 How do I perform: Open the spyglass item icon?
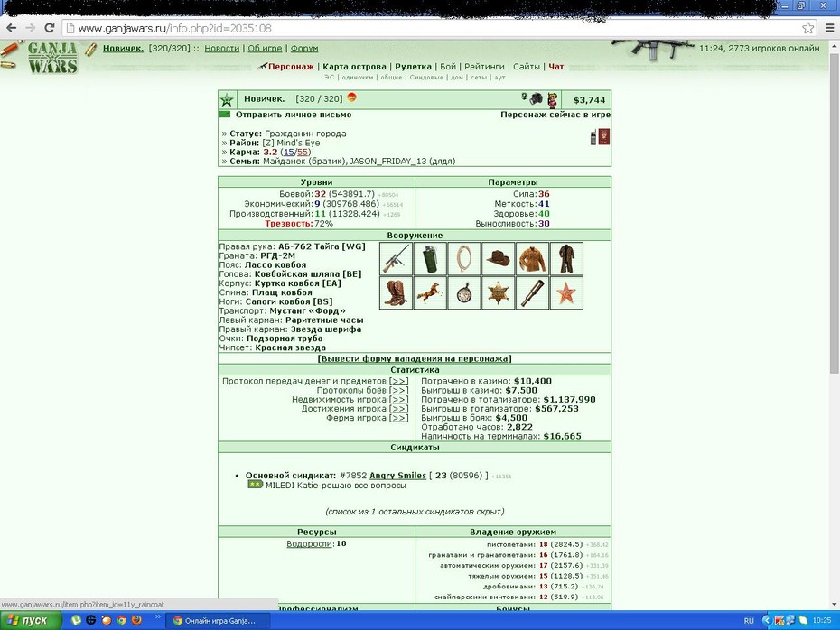(533, 292)
